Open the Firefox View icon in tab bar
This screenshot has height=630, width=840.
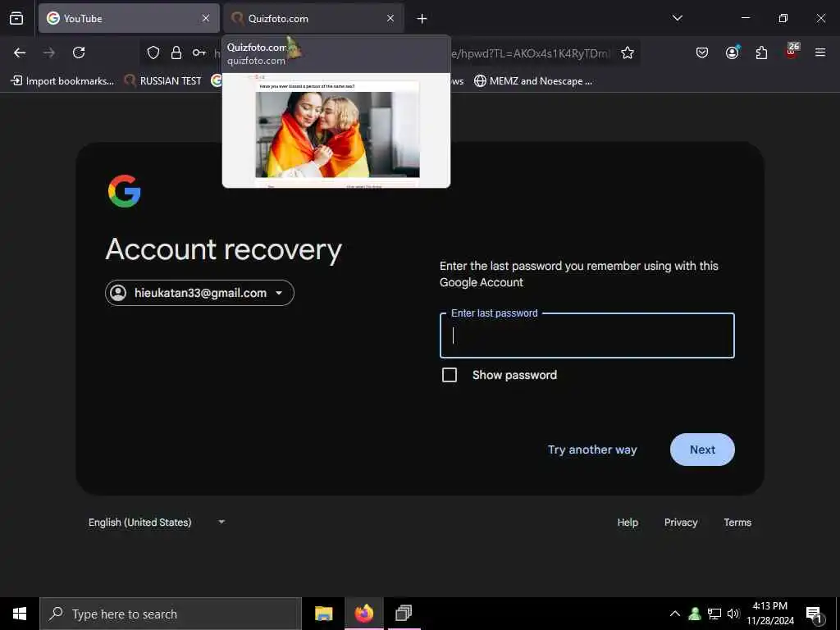point(16,18)
